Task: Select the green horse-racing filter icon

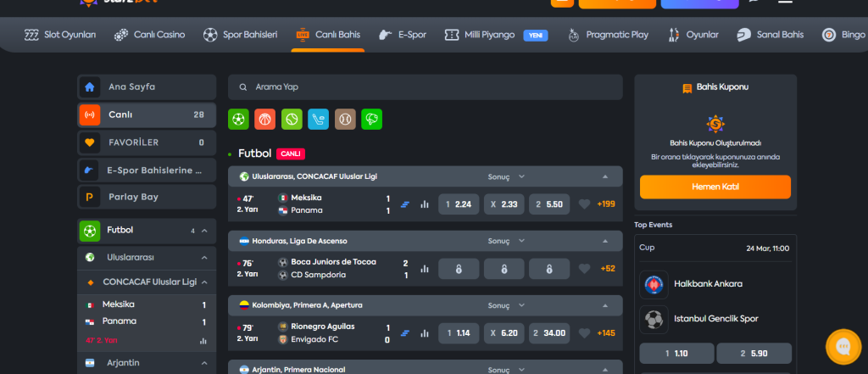Action: pos(371,119)
